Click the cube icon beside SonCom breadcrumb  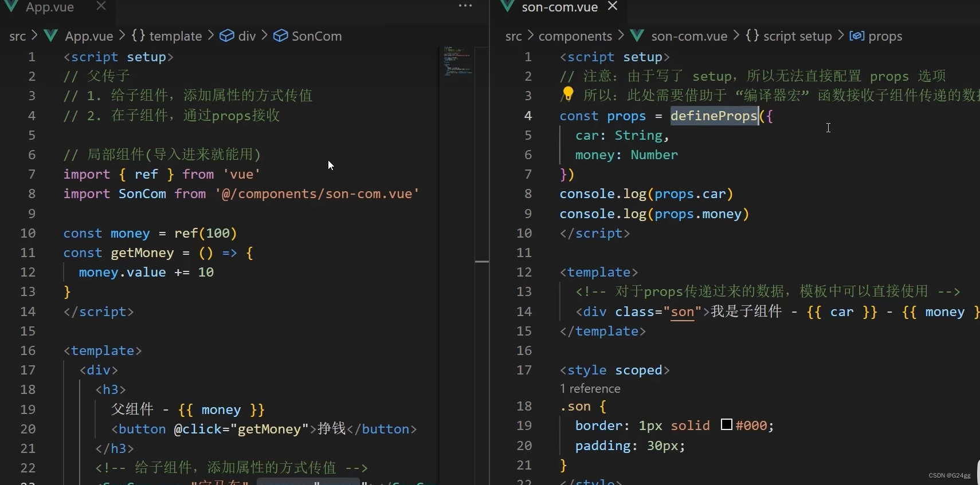pos(280,36)
